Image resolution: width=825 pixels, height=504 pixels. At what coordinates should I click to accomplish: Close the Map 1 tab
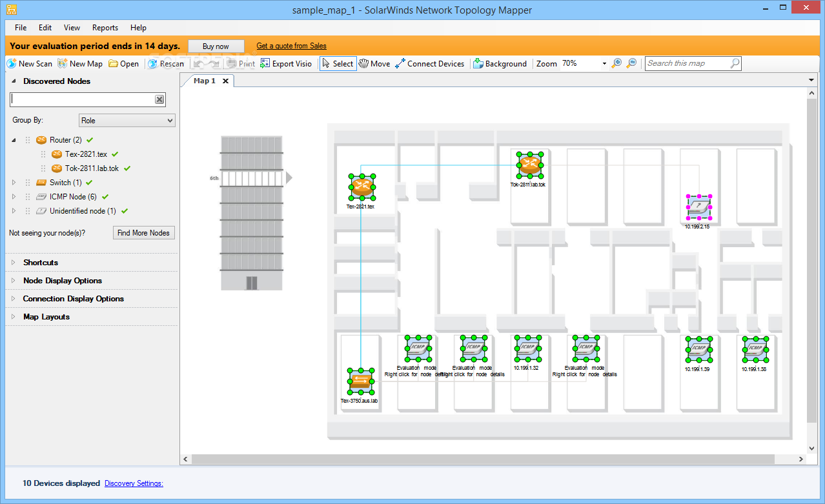pos(225,81)
